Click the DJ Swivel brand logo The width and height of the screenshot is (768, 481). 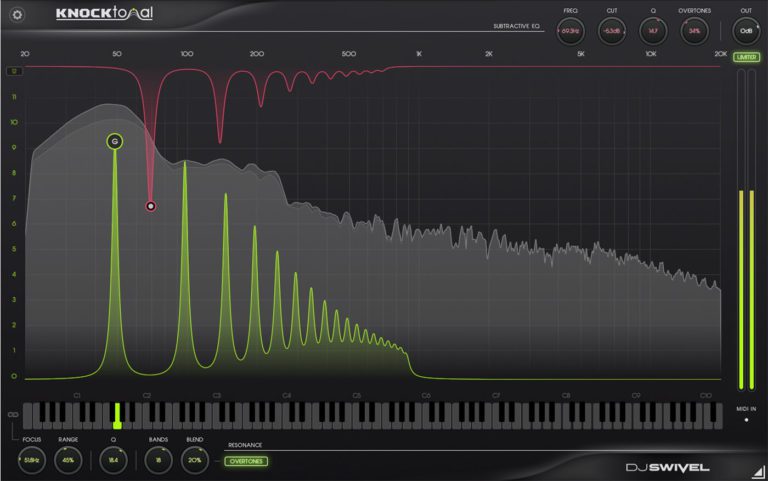pyautogui.click(x=667, y=467)
